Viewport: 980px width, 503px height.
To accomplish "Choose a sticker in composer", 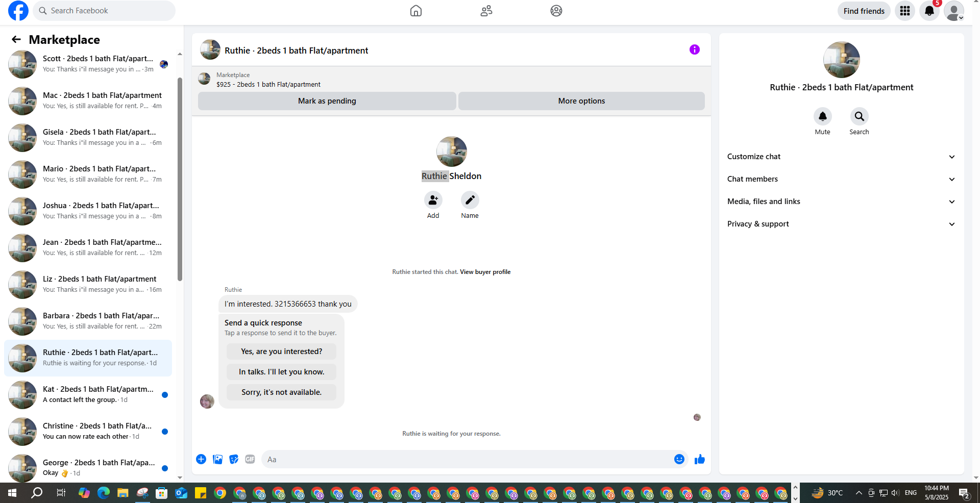I will 234,459.
